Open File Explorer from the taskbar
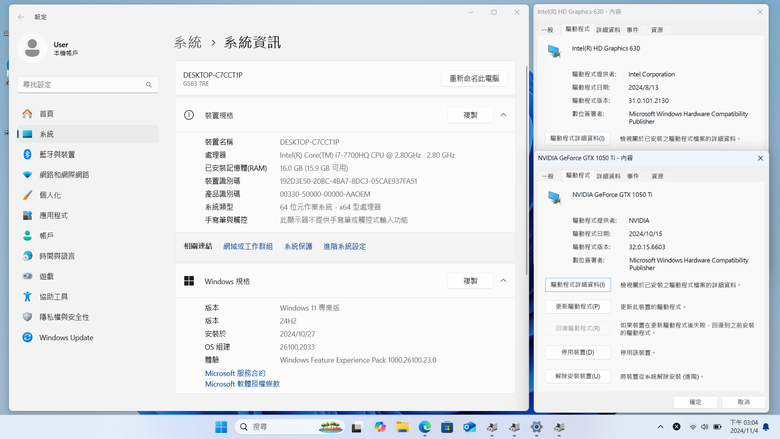The image size is (780, 439). 402,427
